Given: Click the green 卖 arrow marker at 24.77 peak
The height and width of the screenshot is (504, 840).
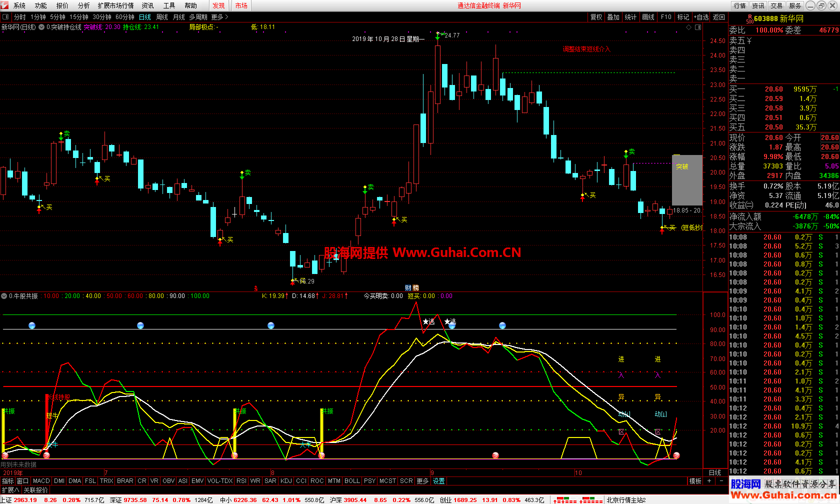Looking at the screenshot, I should (438, 35).
